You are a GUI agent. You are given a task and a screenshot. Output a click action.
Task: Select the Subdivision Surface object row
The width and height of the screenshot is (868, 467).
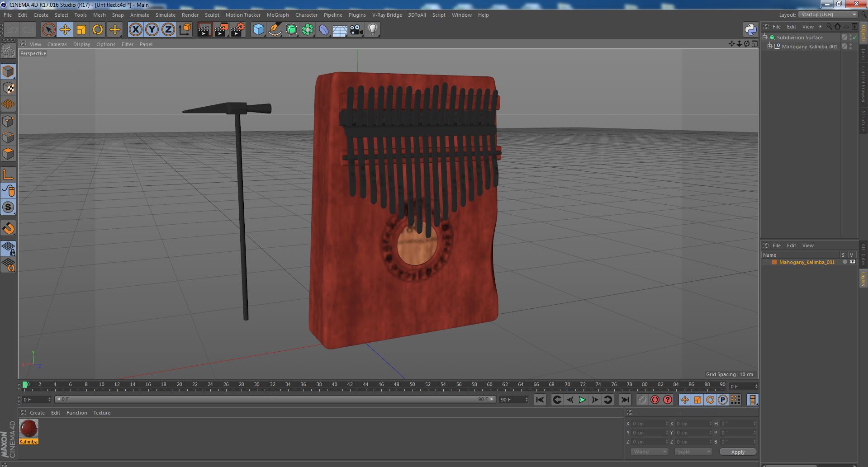(x=800, y=38)
